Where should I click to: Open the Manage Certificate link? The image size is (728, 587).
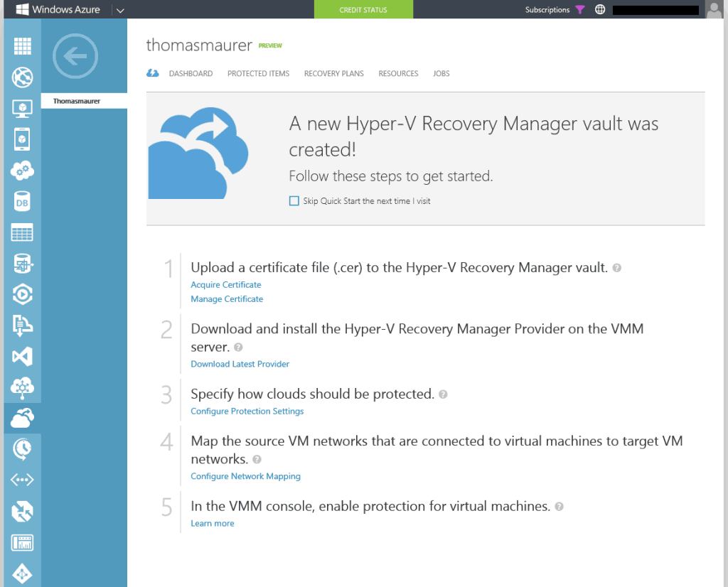(x=227, y=299)
